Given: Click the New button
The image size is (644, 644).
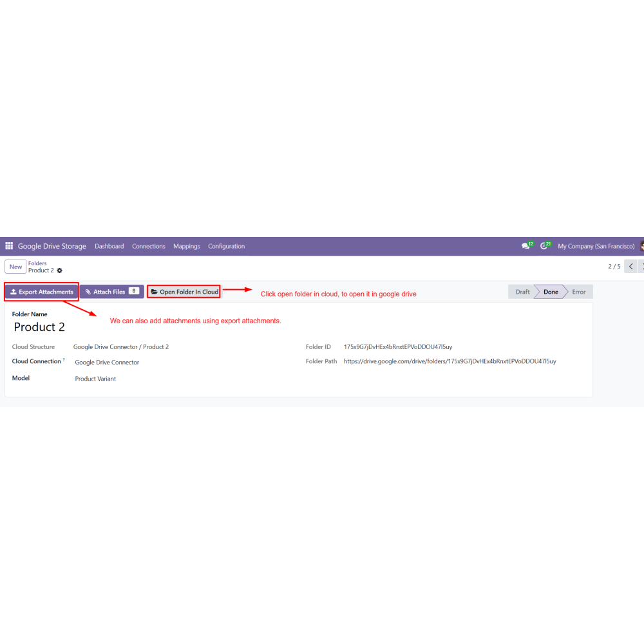Looking at the screenshot, I should point(15,267).
